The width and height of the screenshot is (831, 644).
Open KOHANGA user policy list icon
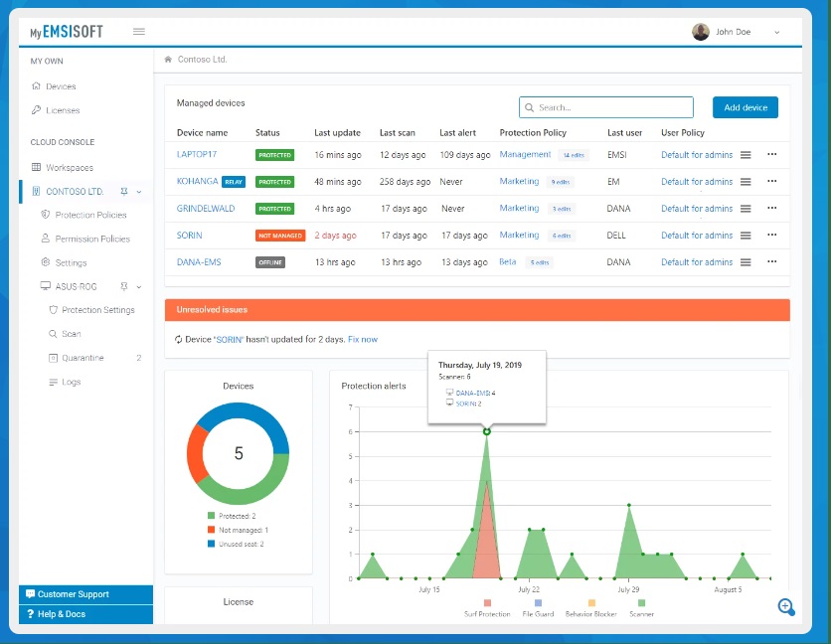click(746, 182)
